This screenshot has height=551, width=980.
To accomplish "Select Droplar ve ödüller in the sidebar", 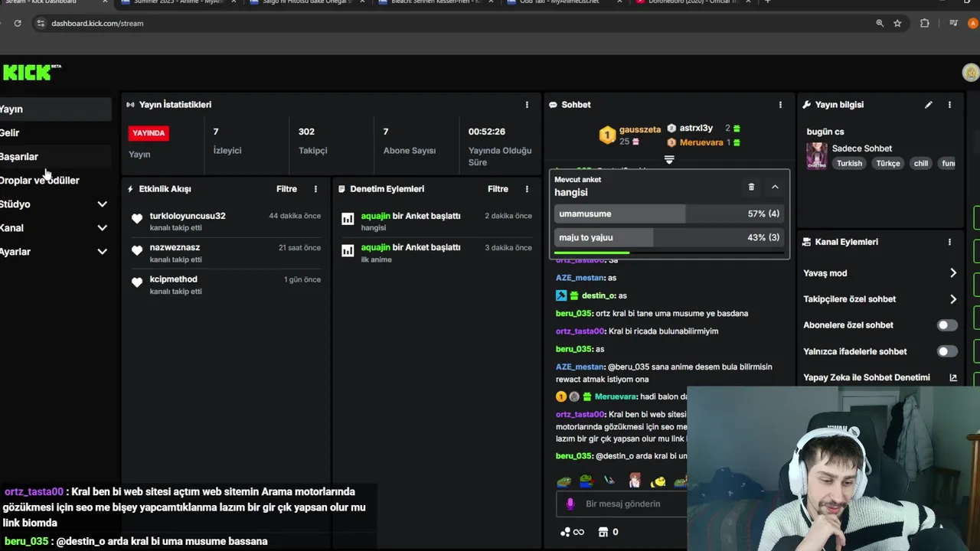I will pos(55,181).
